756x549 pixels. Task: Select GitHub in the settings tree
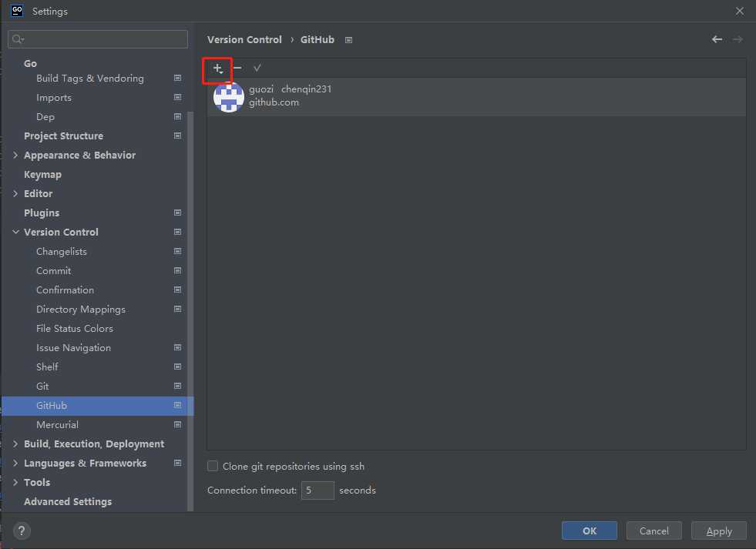pyautogui.click(x=97, y=406)
